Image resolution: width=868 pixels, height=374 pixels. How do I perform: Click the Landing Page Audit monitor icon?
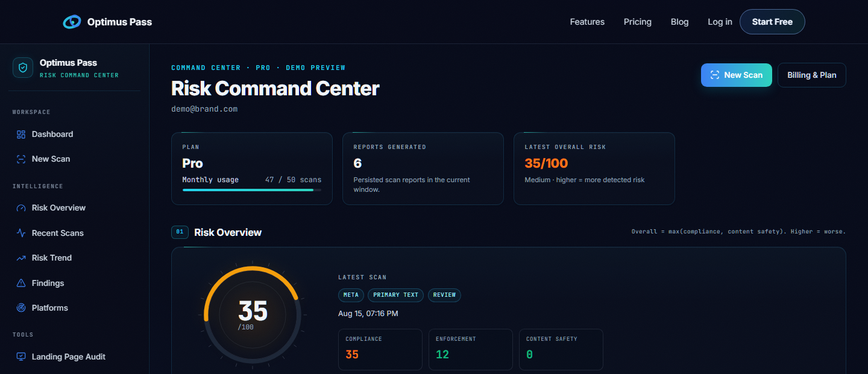pyautogui.click(x=21, y=357)
